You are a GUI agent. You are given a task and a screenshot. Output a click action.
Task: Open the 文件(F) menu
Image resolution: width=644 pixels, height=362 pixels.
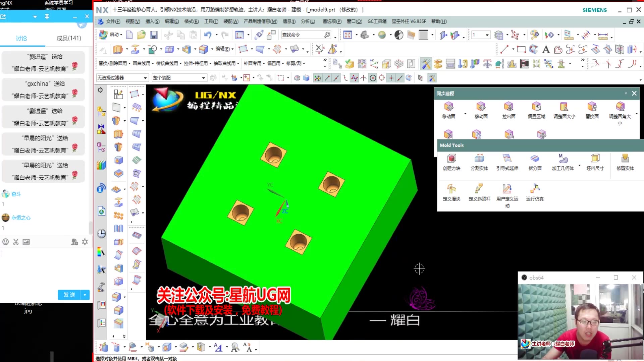coord(113,21)
